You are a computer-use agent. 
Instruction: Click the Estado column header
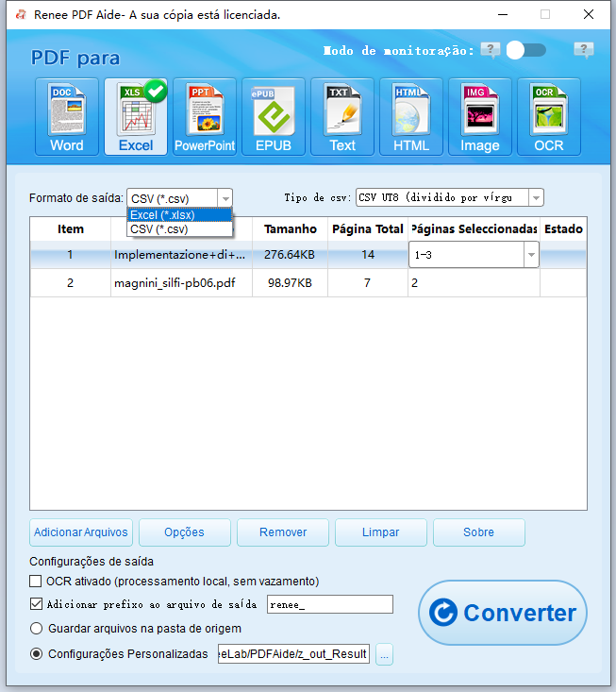pos(563,229)
